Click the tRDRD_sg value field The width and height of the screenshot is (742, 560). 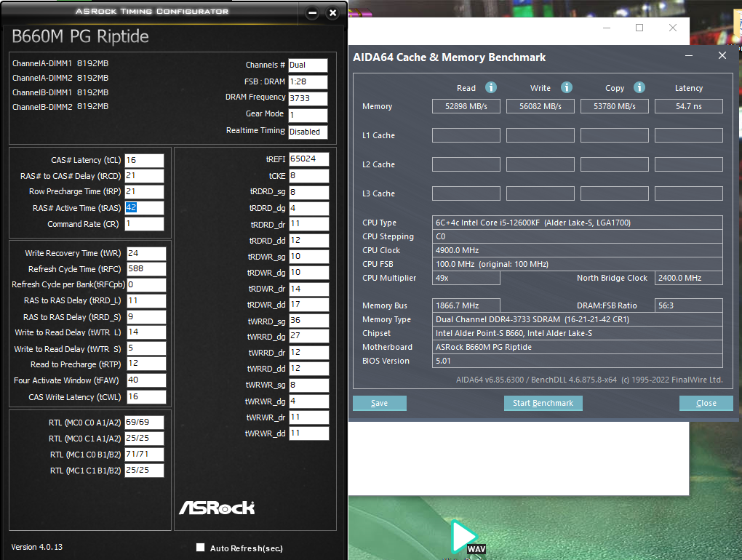click(x=309, y=192)
